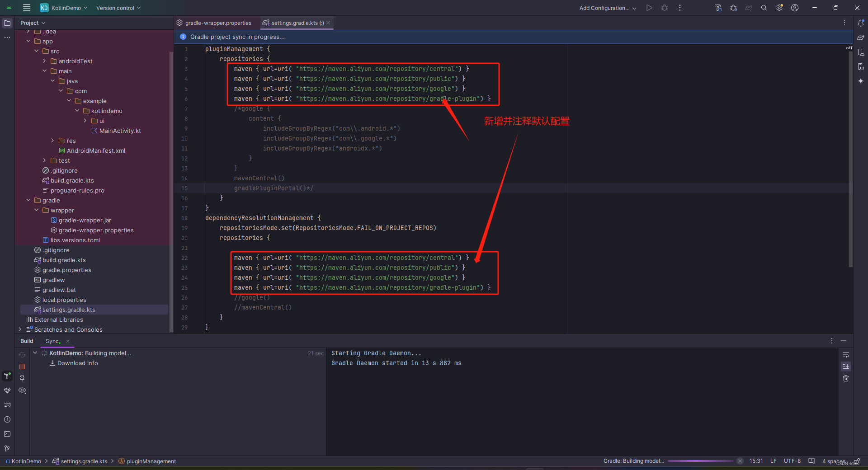868x470 pixels.
Task: Toggle scroll to end in the build output
Action: (x=846, y=367)
